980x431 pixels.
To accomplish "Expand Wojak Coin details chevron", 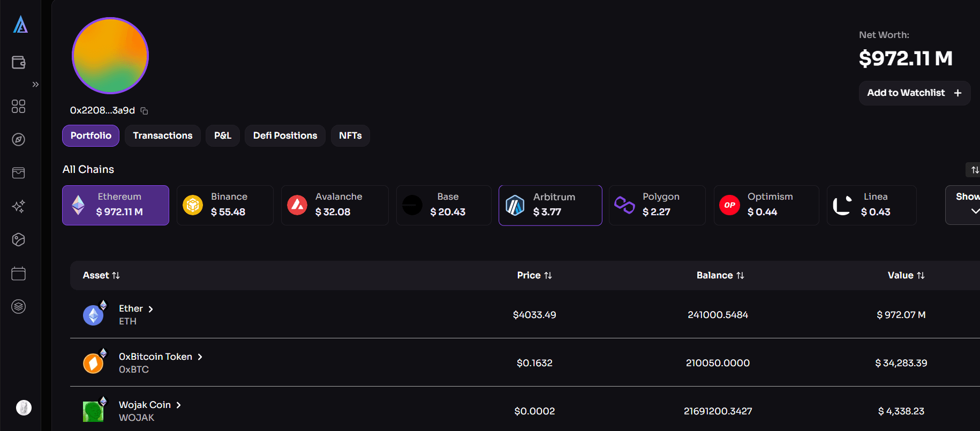I will coord(179,405).
